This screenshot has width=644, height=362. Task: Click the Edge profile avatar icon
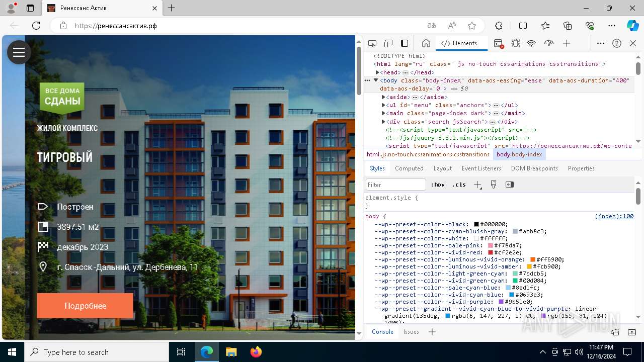tap(11, 8)
